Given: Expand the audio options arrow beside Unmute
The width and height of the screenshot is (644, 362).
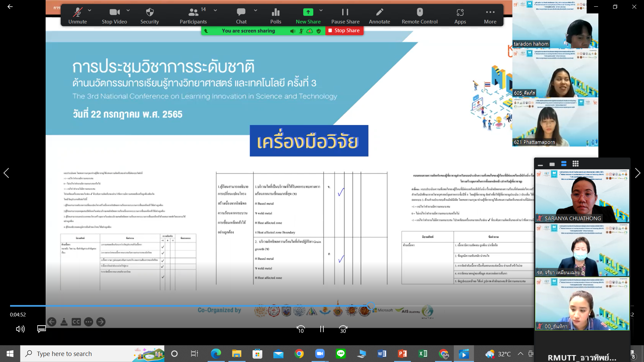Looking at the screenshot, I should coord(90,10).
